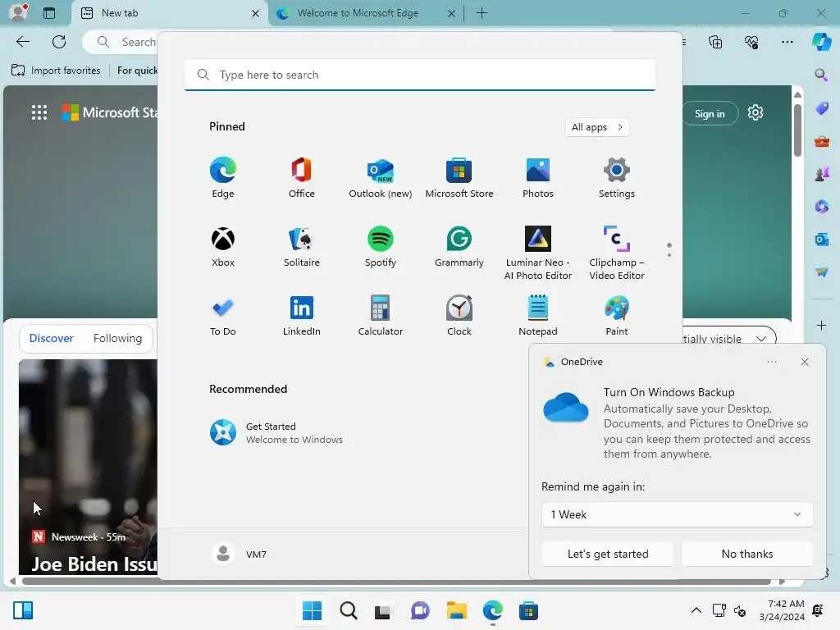The image size is (840, 630).
Task: Open the Clock app
Action: click(459, 316)
